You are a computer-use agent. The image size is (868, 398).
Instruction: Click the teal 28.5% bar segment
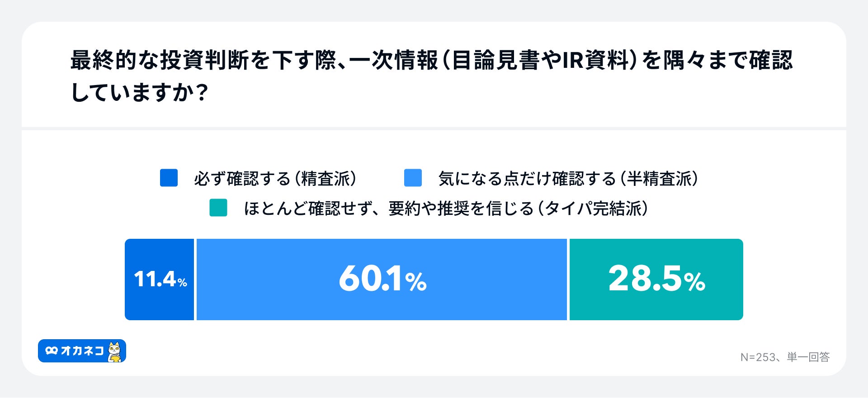tap(656, 280)
